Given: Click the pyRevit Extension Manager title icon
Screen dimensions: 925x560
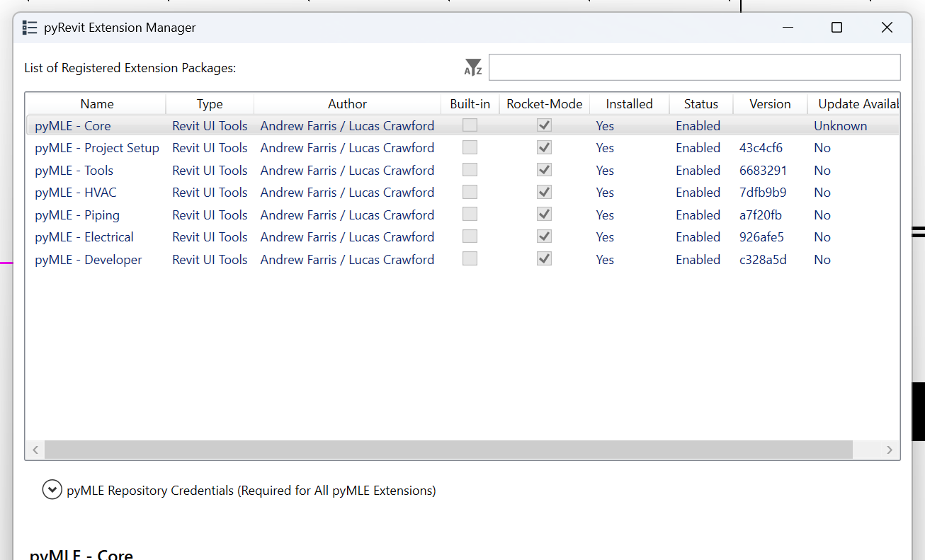Looking at the screenshot, I should 29,28.
